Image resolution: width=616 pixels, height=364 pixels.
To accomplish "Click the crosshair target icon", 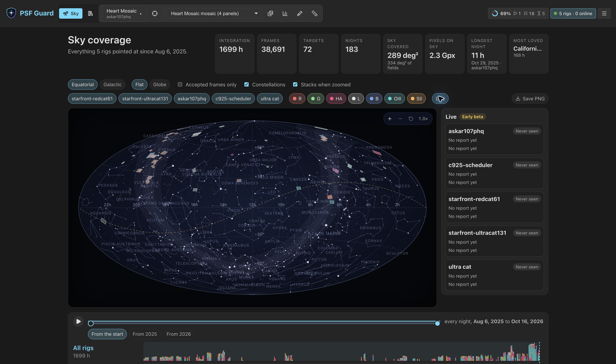I will click(155, 14).
